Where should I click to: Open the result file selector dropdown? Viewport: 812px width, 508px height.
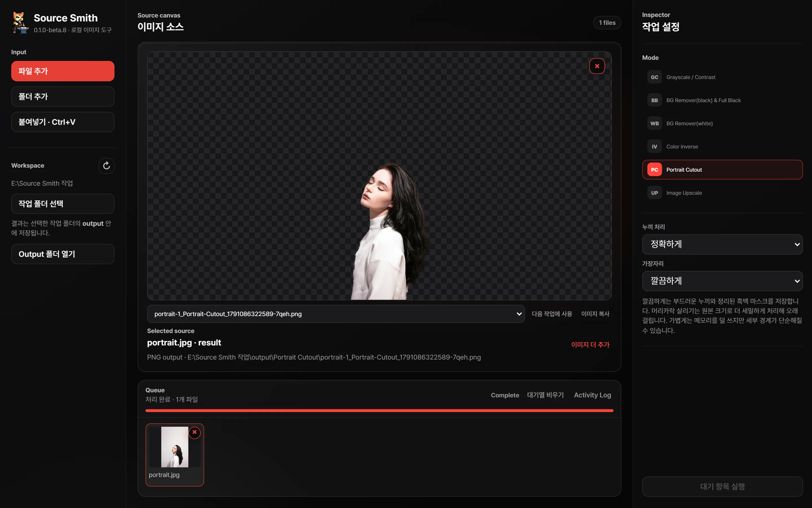tap(336, 314)
